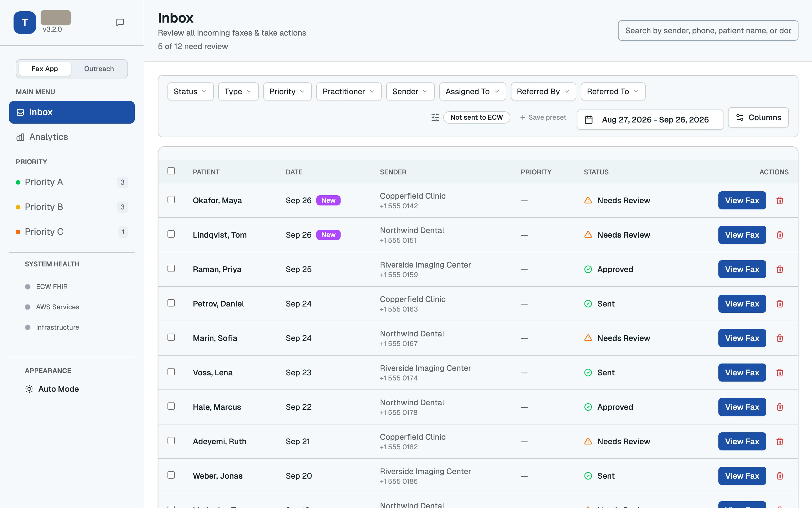Expand the Practitioner filter dropdown

(348, 91)
